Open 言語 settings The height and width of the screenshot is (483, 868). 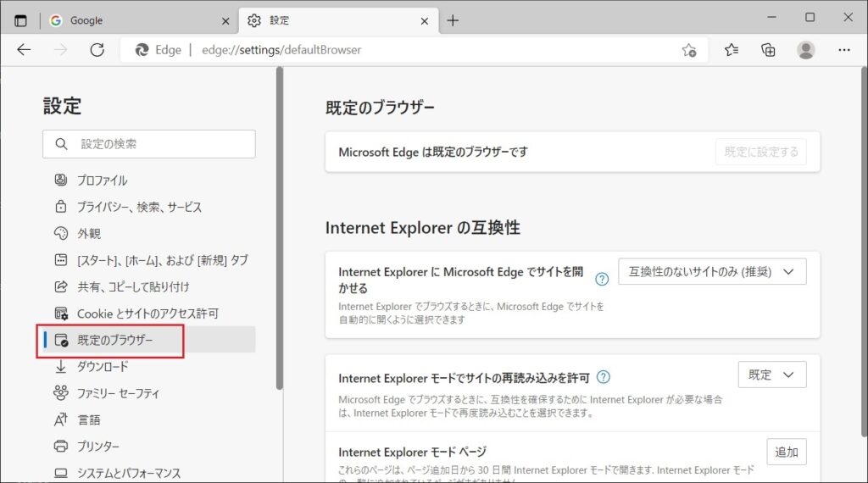pos(149,419)
